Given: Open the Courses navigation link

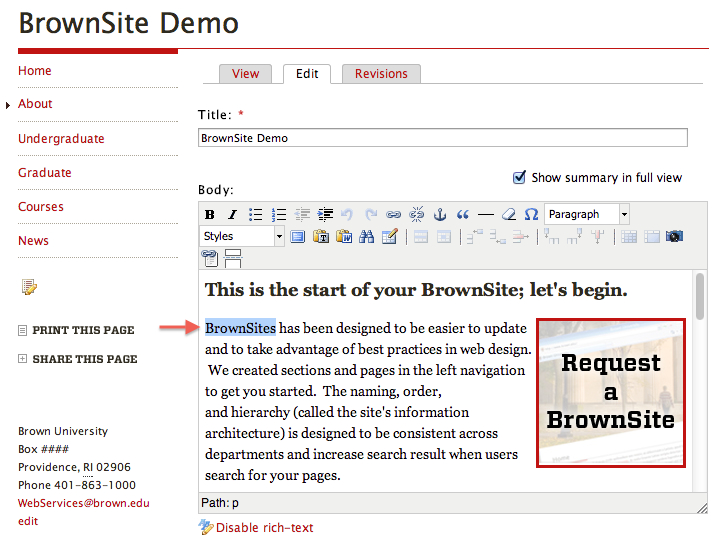Looking at the screenshot, I should tap(41, 207).
